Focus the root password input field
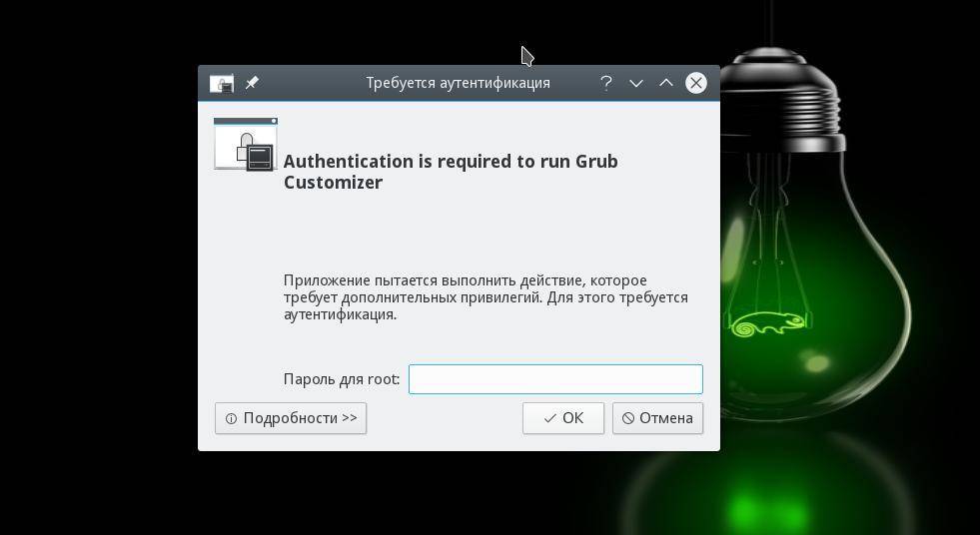Viewport: 980px width, 535px height. (555, 379)
